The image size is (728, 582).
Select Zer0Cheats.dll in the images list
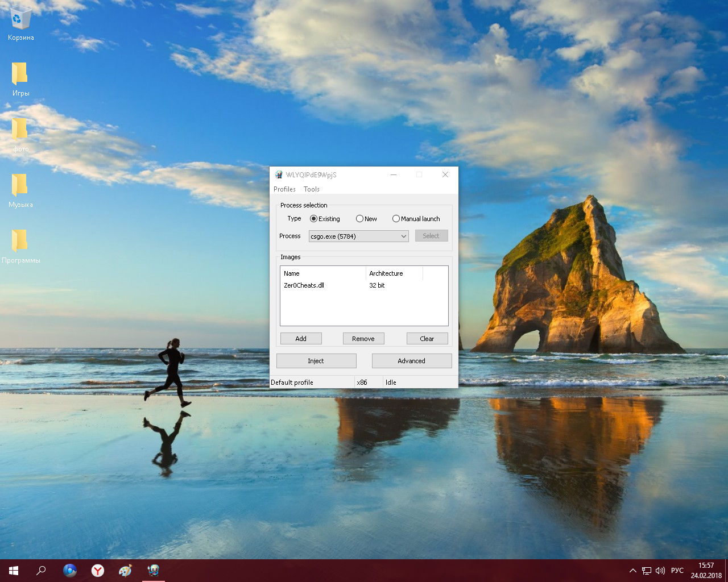[304, 285]
